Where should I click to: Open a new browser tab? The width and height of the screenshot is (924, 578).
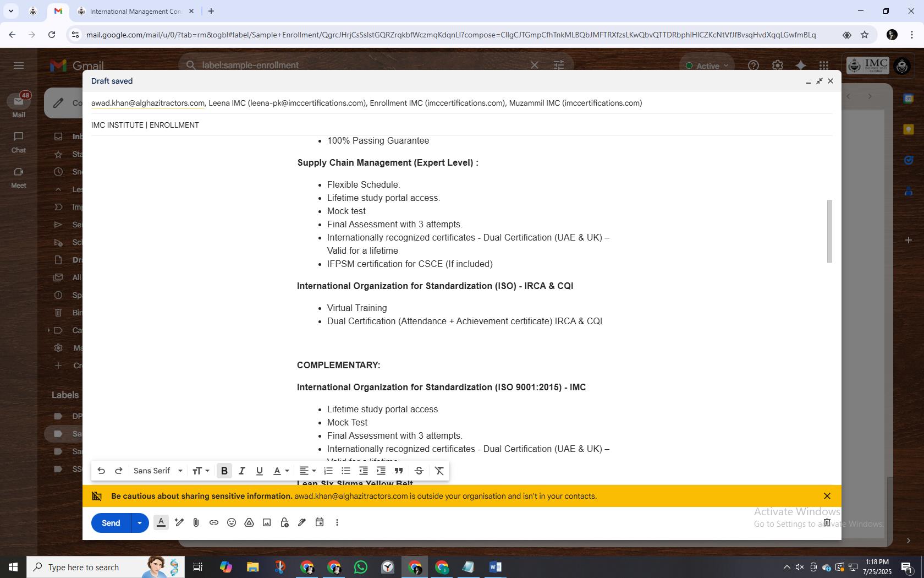tap(211, 11)
